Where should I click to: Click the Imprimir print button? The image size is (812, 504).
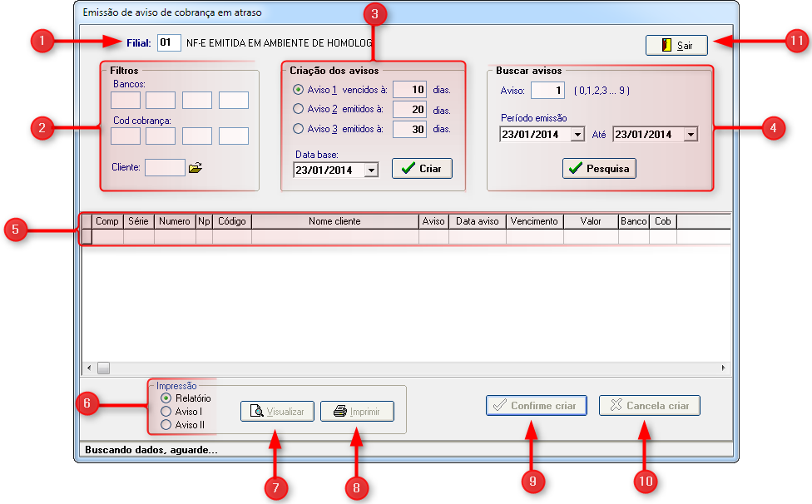[x=357, y=412]
